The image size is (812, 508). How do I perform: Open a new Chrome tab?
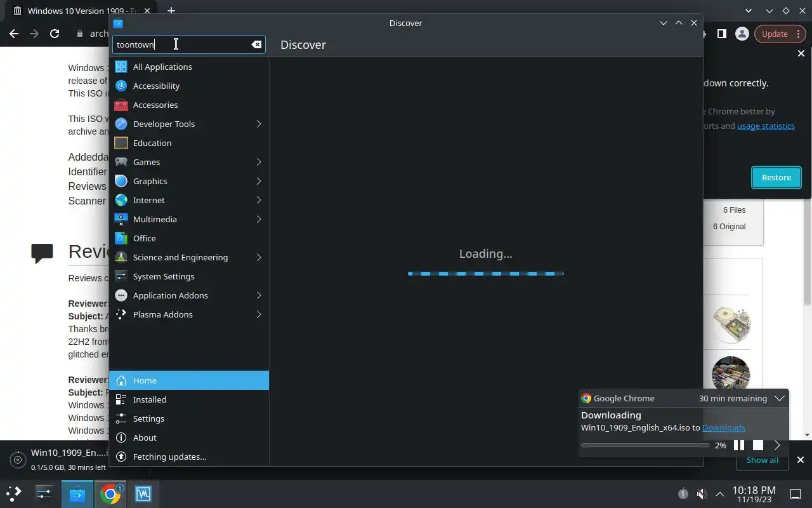coord(171,11)
